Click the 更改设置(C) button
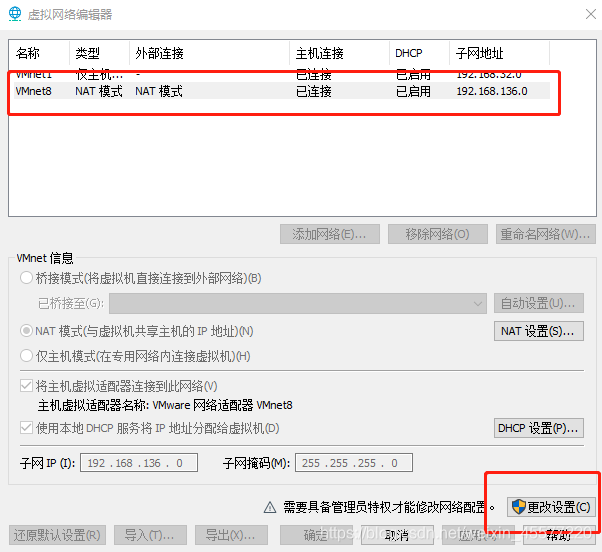 click(x=551, y=507)
